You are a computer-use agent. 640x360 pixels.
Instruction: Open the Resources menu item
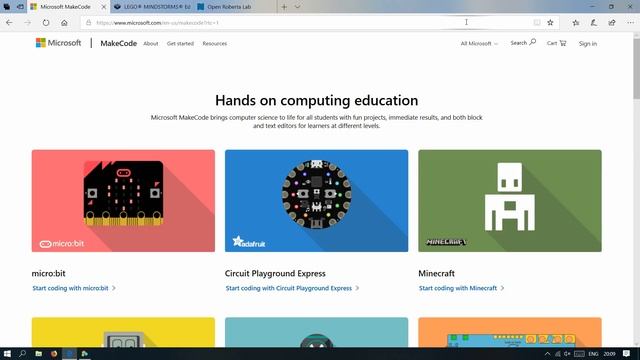[x=215, y=44]
